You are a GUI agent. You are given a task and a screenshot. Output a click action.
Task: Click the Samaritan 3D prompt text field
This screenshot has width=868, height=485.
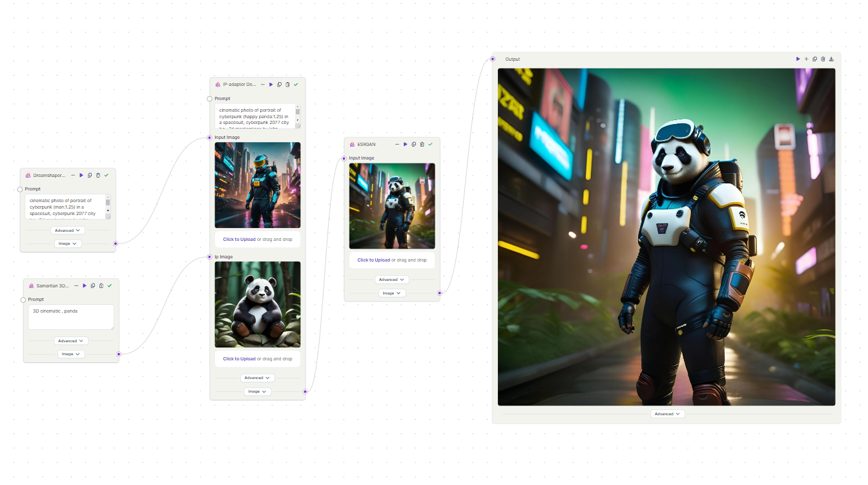coord(71,317)
